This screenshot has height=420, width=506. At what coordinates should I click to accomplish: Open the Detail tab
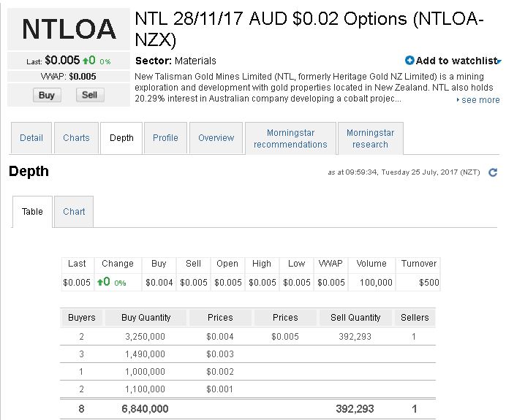point(31,138)
